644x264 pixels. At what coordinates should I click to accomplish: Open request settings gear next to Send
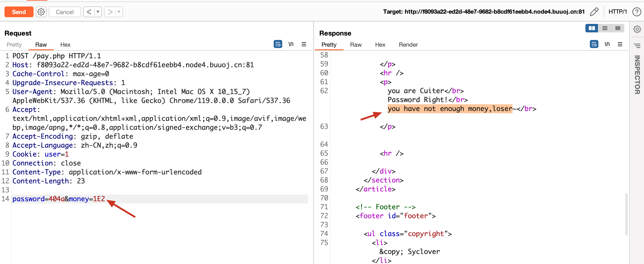pyautogui.click(x=41, y=12)
